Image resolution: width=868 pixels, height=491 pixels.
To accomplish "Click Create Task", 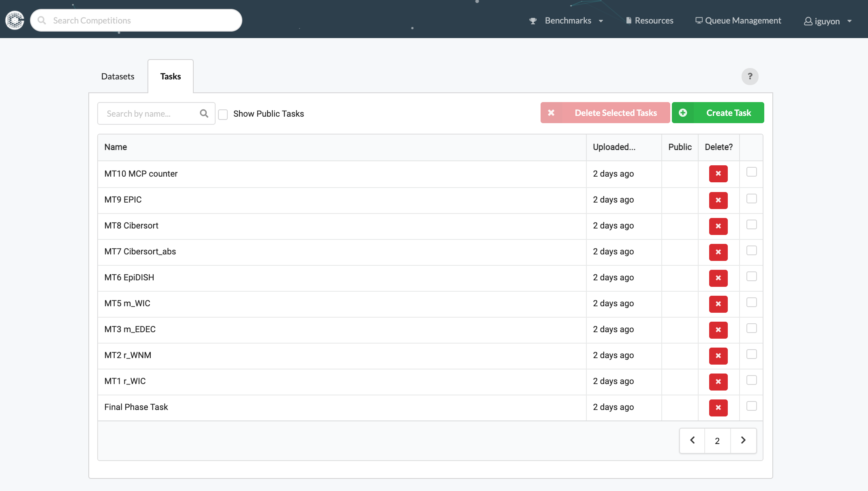I will click(728, 113).
